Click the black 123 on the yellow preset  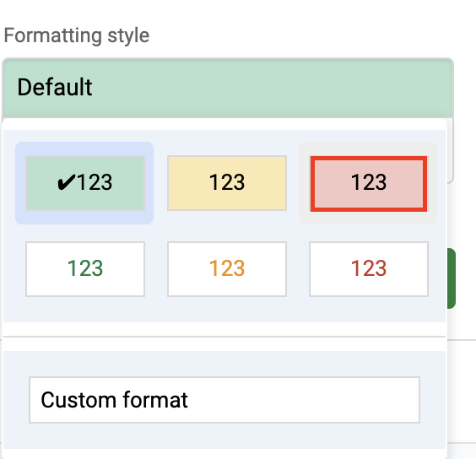(x=227, y=182)
